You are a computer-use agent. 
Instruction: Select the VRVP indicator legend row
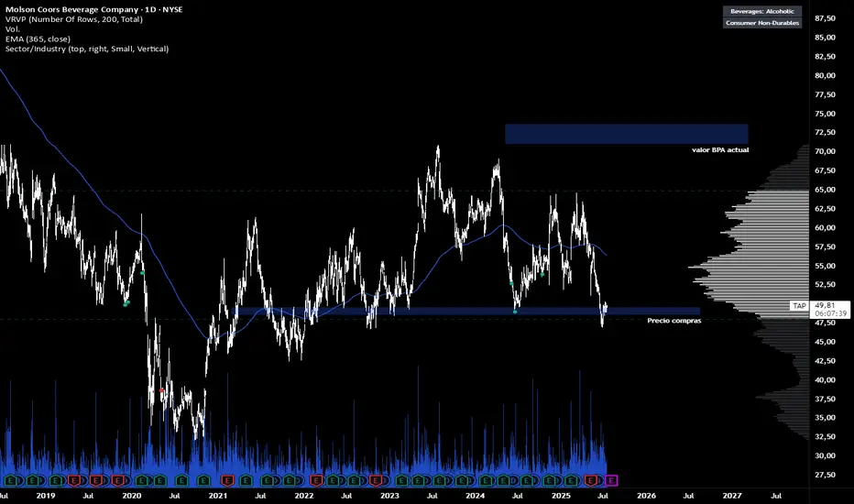pos(74,19)
